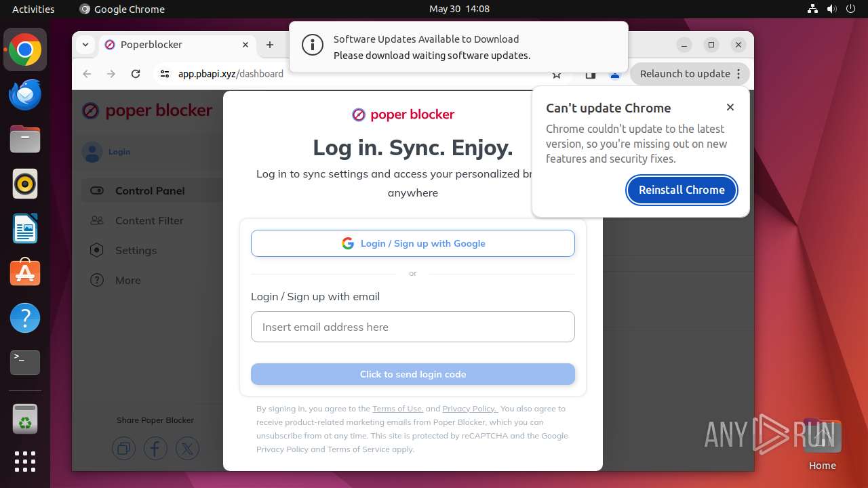The height and width of the screenshot is (488, 868).
Task: Click Reinstall Chrome button
Action: (682, 190)
